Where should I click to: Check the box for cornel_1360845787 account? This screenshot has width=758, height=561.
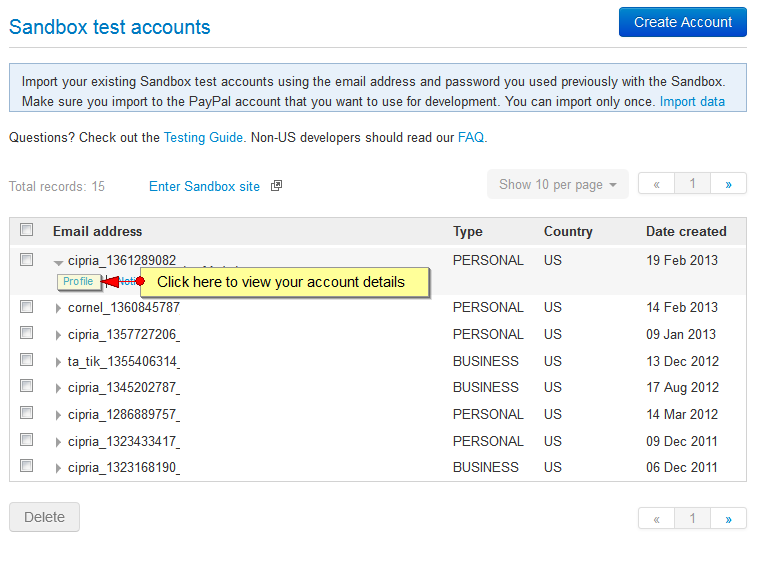pyautogui.click(x=27, y=307)
